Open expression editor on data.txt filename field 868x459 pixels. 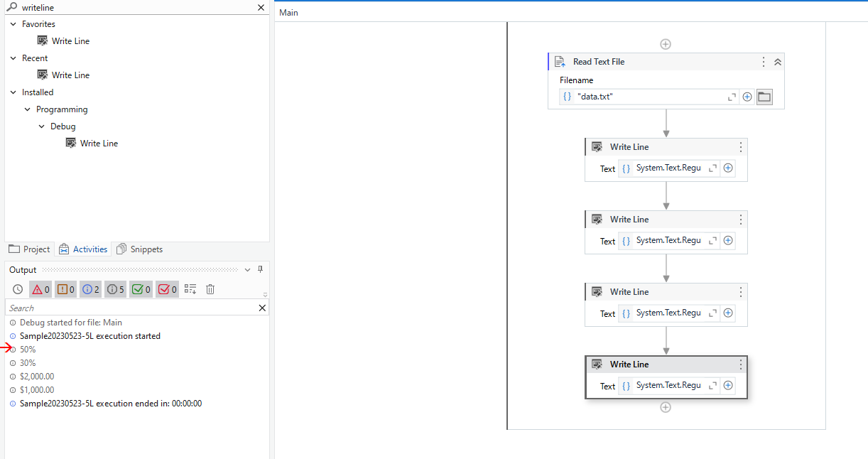(x=732, y=96)
